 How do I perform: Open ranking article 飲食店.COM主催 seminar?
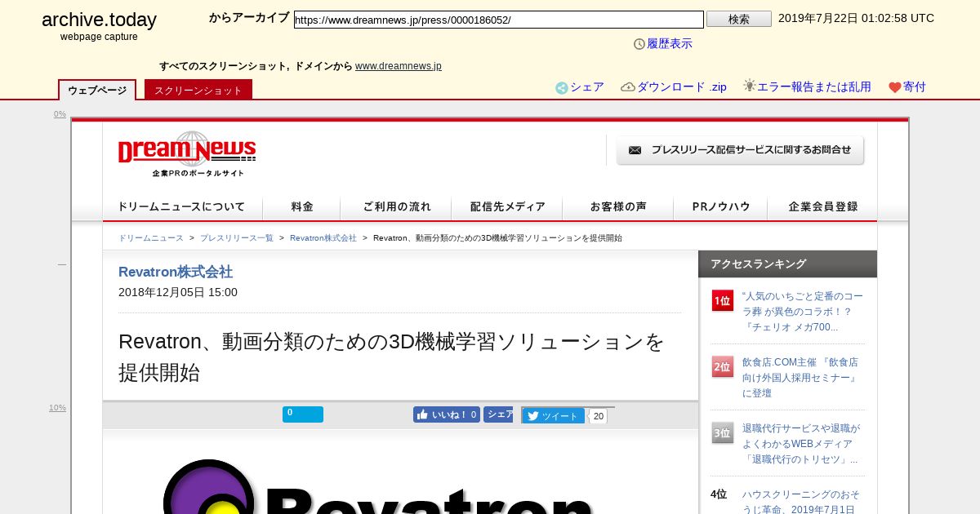tap(801, 378)
